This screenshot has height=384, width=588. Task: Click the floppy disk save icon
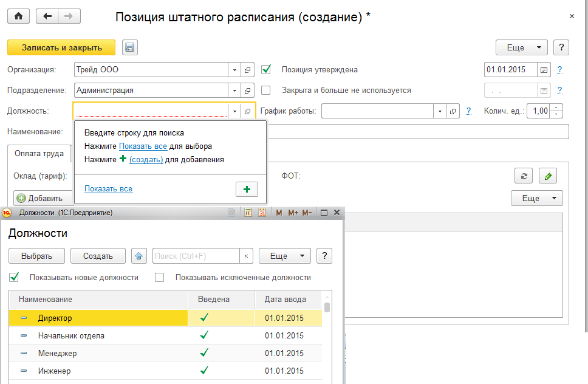tap(130, 47)
